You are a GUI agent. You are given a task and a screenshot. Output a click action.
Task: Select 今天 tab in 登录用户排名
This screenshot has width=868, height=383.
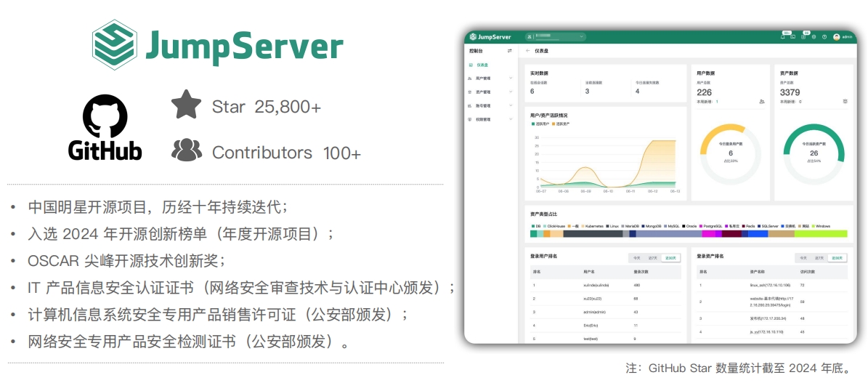(x=636, y=258)
